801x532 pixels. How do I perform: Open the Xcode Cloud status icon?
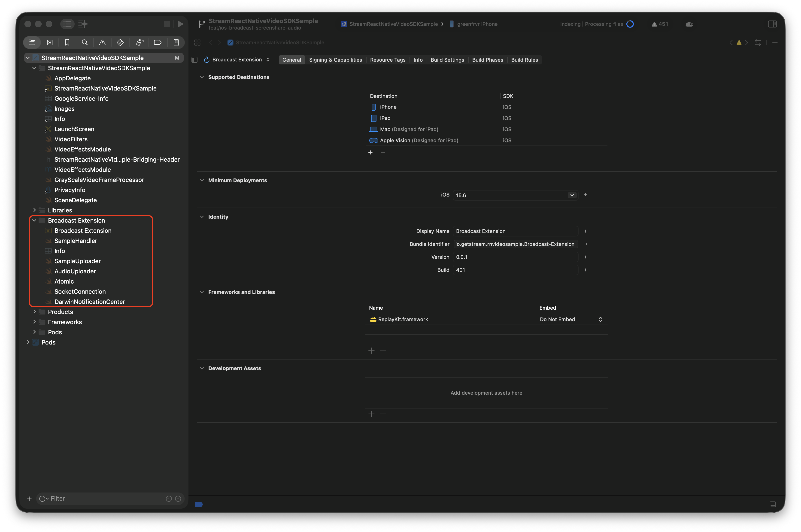(689, 24)
